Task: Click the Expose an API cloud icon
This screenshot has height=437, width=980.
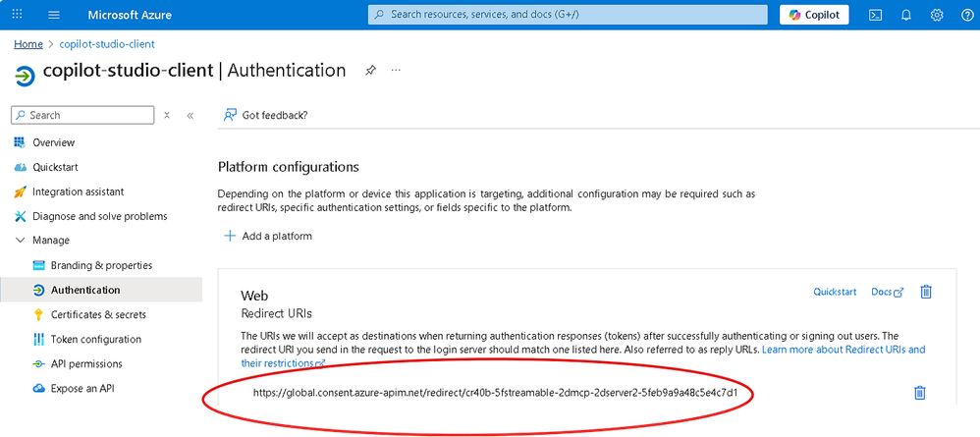Action: [38, 388]
